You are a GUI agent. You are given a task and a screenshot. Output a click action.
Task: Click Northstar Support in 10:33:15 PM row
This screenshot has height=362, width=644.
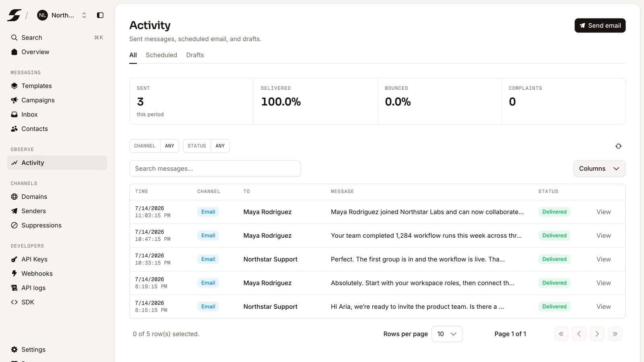270,259
